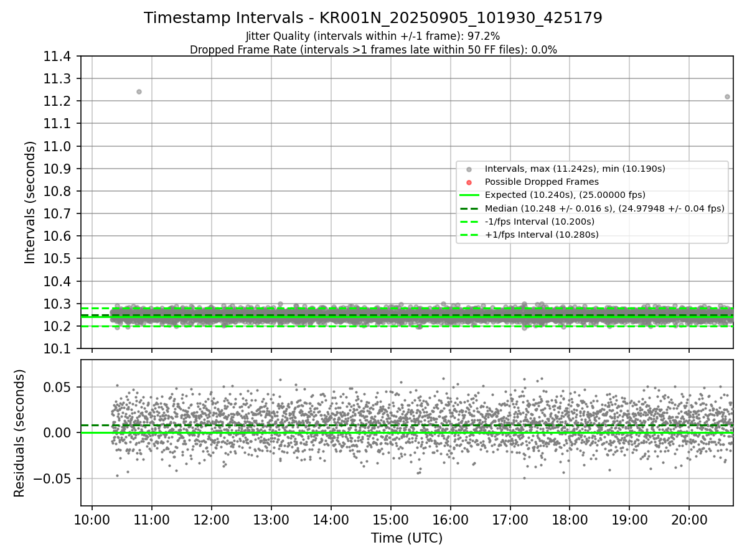The image size is (747, 560).
Task: Click the Residuals (seconds) y-axis label
Action: coord(19,432)
